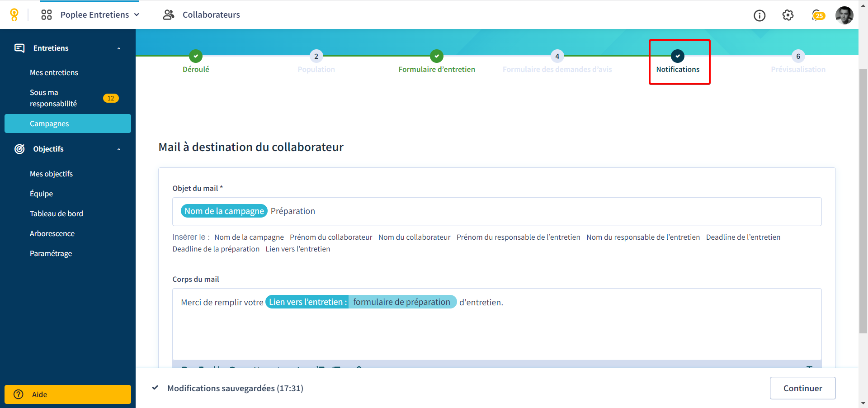Go to the Déroulé step

point(196,62)
